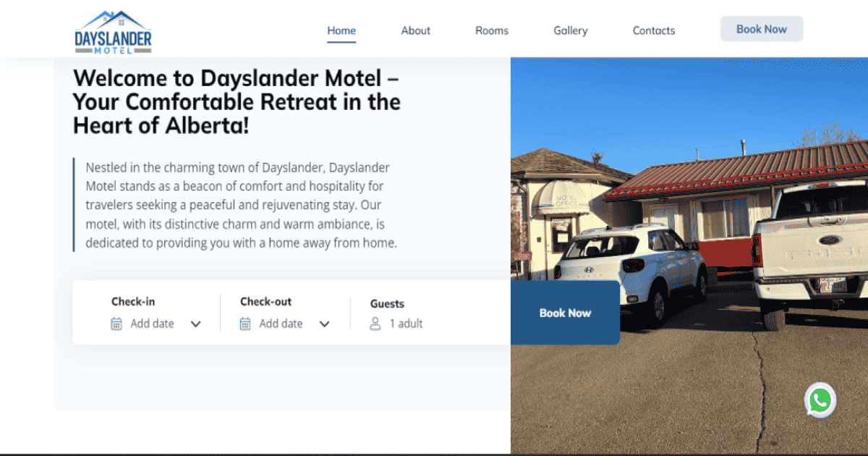The width and height of the screenshot is (868, 456).
Task: Open the WhatsApp chat bubble icon
Action: pyautogui.click(x=820, y=400)
